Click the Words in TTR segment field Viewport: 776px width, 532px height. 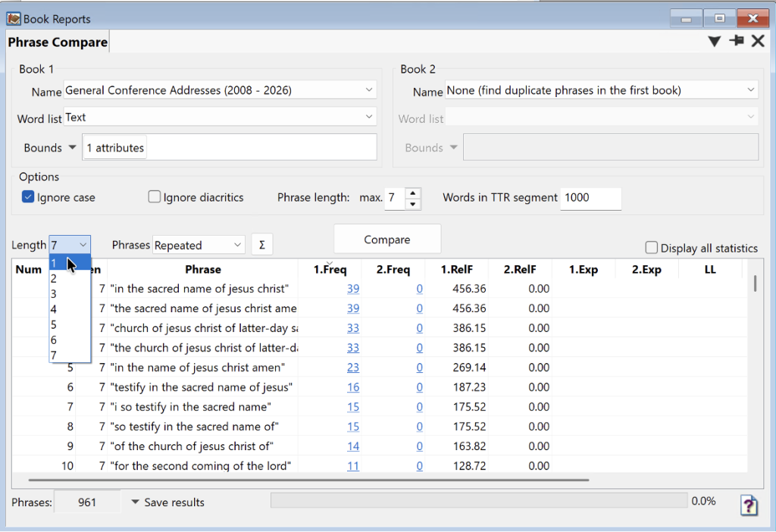(x=590, y=198)
